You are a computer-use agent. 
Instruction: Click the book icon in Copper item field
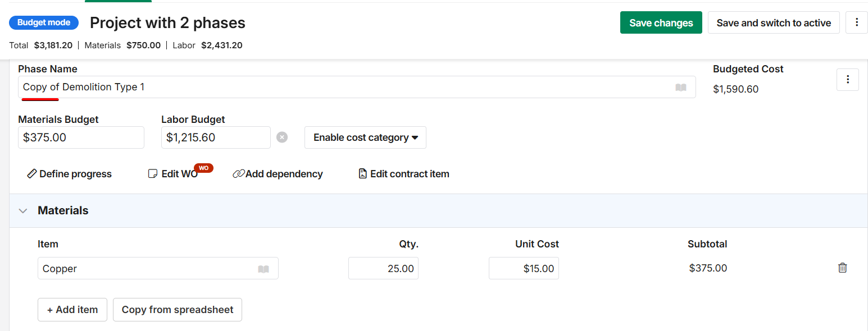coord(263,269)
